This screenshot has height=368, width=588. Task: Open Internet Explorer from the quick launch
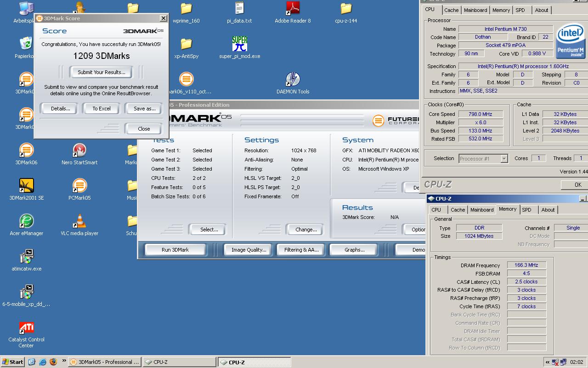click(x=42, y=362)
